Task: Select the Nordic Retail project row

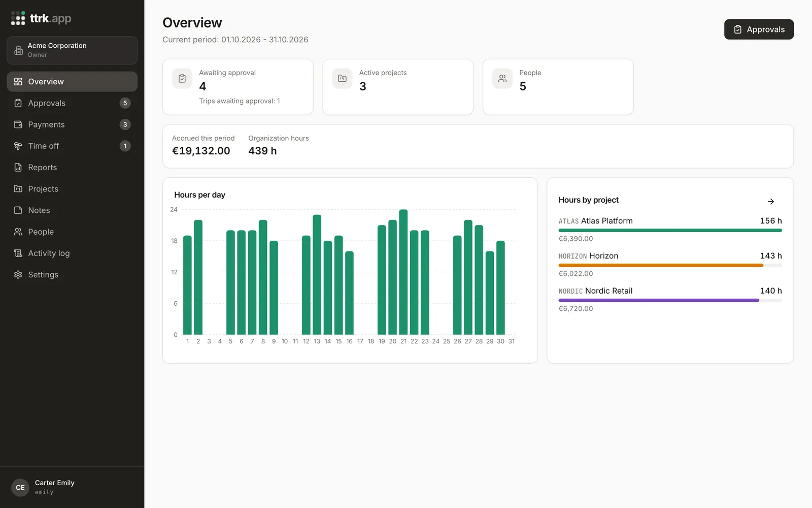Action: (670, 300)
